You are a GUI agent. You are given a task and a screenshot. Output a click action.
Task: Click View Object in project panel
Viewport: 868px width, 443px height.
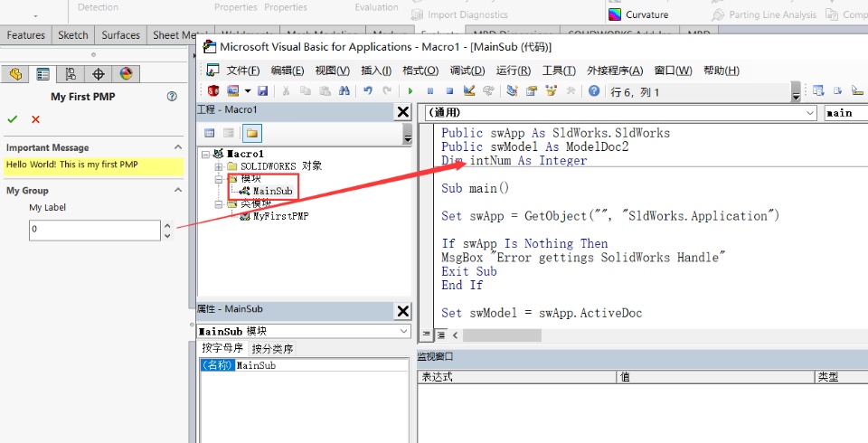[228, 133]
